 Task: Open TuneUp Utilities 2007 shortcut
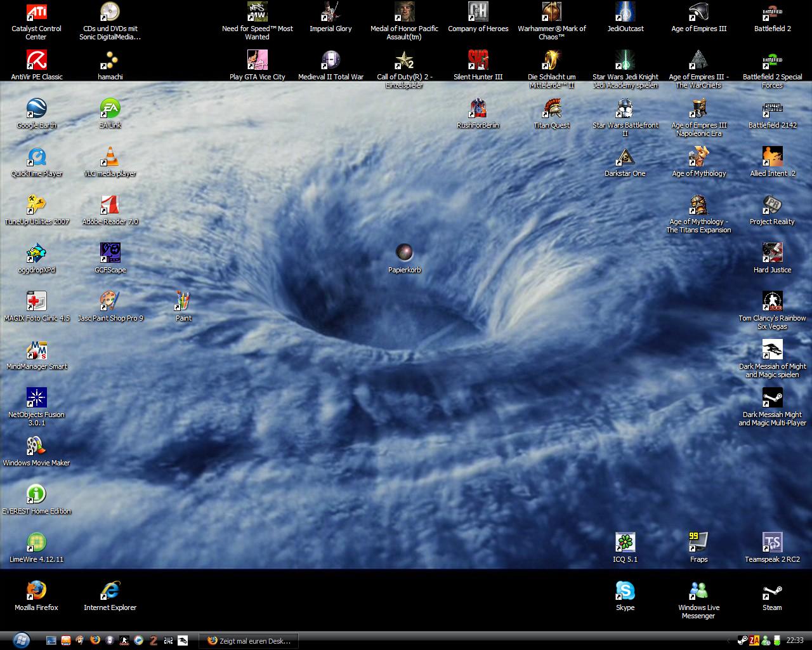(x=36, y=205)
